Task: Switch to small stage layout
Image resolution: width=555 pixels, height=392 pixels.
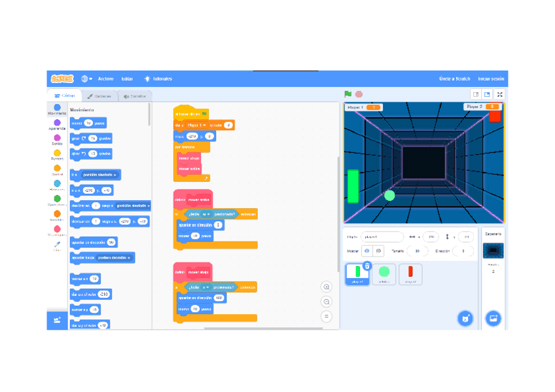Action: (476, 94)
